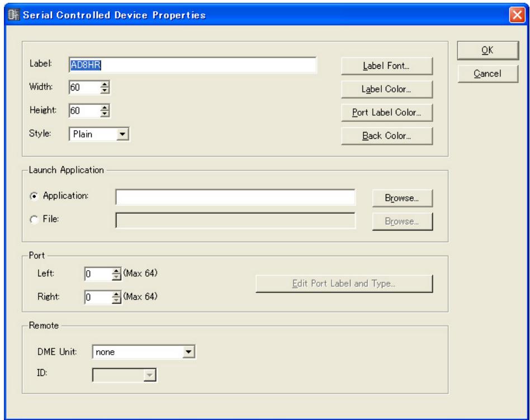Confirm settings with the OK button
Screen dimensions: 530x420
[x=488, y=50]
